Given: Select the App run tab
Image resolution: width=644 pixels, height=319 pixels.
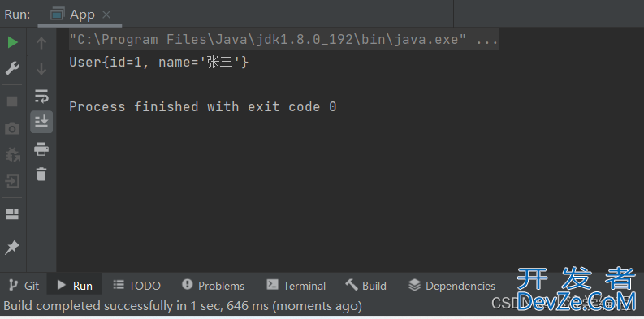Looking at the screenshot, I should click(x=80, y=15).
